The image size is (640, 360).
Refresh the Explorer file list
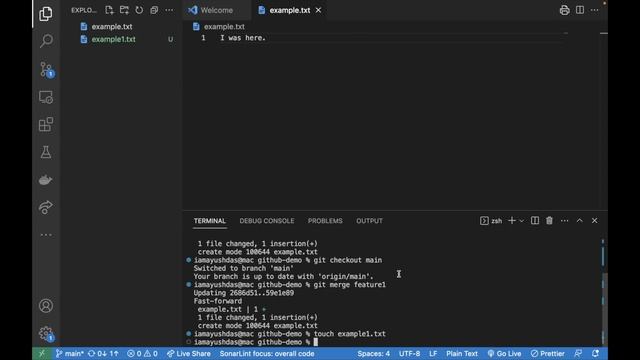139,10
